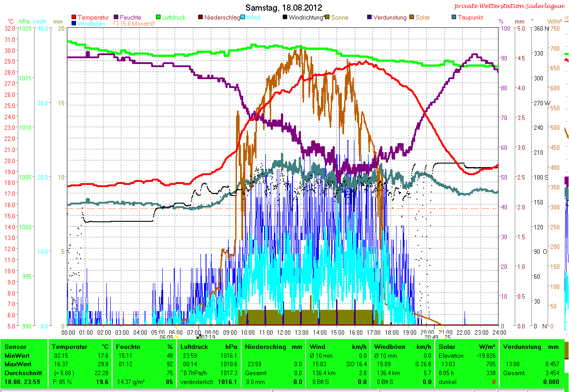Toggle the Verdunstung series legend label
This screenshot has width=569, height=392.
390,18
